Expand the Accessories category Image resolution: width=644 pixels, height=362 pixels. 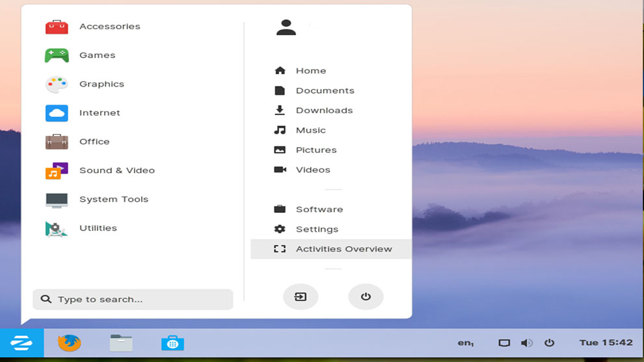109,27
